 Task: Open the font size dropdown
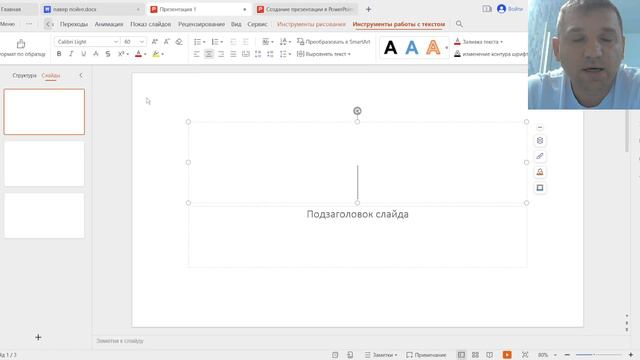pyautogui.click(x=142, y=42)
